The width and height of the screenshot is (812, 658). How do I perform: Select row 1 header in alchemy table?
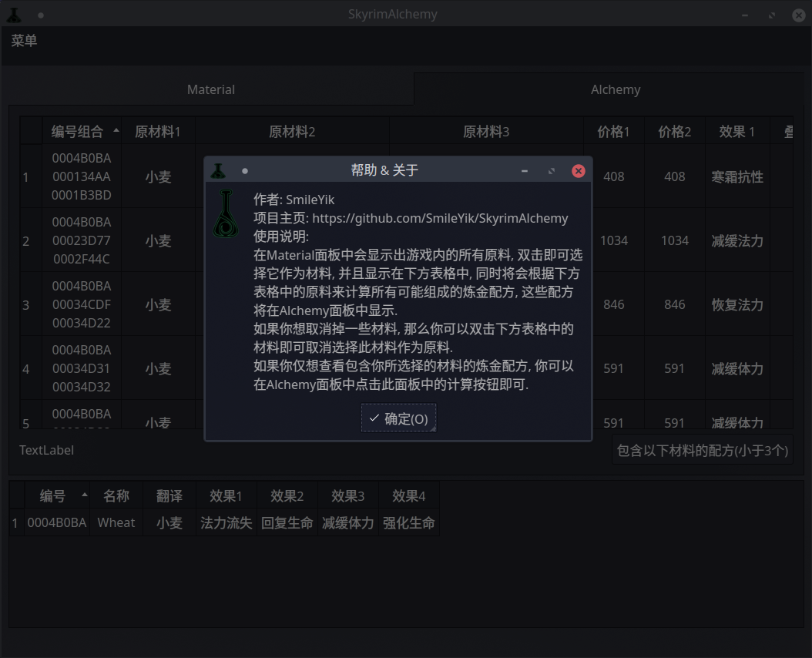(31, 176)
